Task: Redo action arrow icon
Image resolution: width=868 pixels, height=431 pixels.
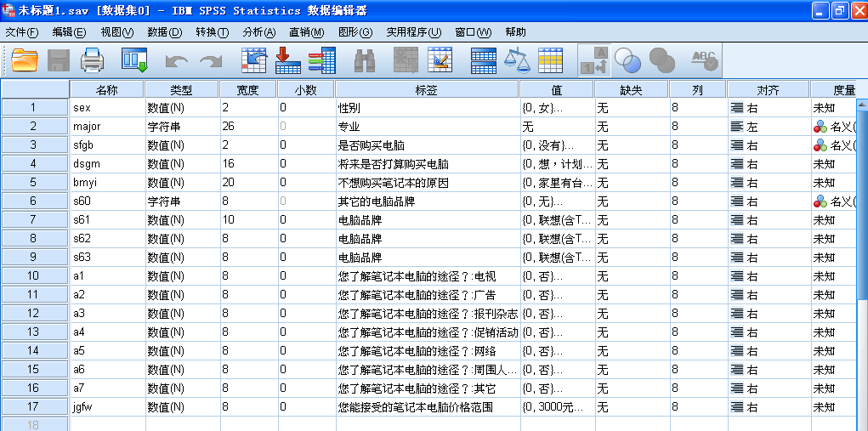Action: (x=210, y=61)
